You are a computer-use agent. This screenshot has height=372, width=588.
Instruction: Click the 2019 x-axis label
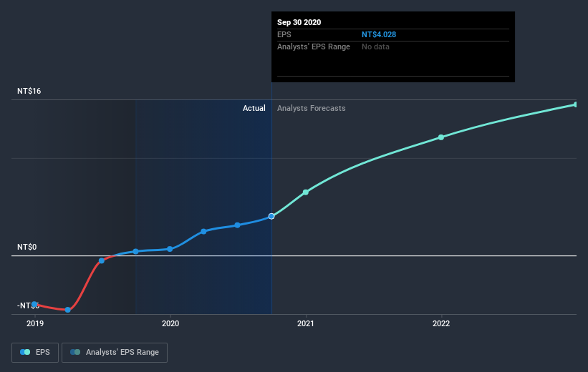(x=34, y=323)
